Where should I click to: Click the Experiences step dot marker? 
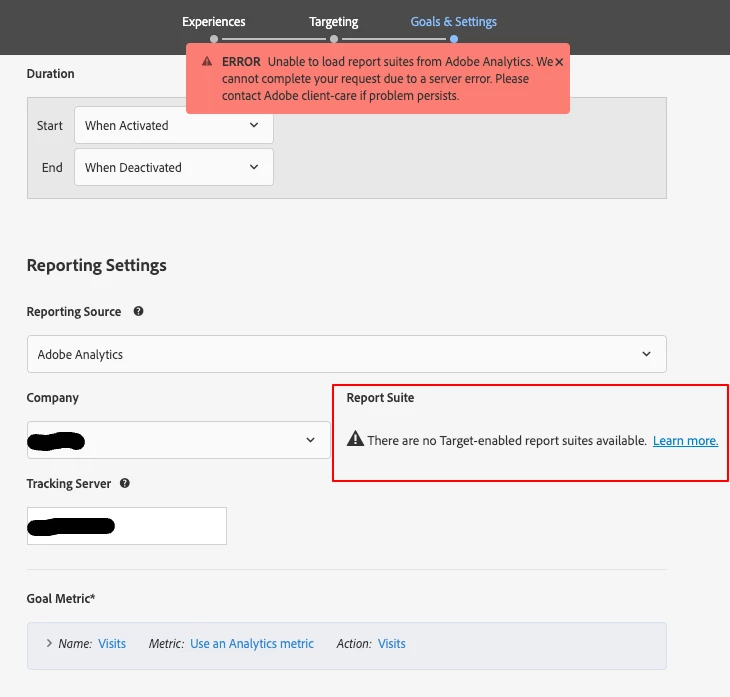(x=214, y=39)
